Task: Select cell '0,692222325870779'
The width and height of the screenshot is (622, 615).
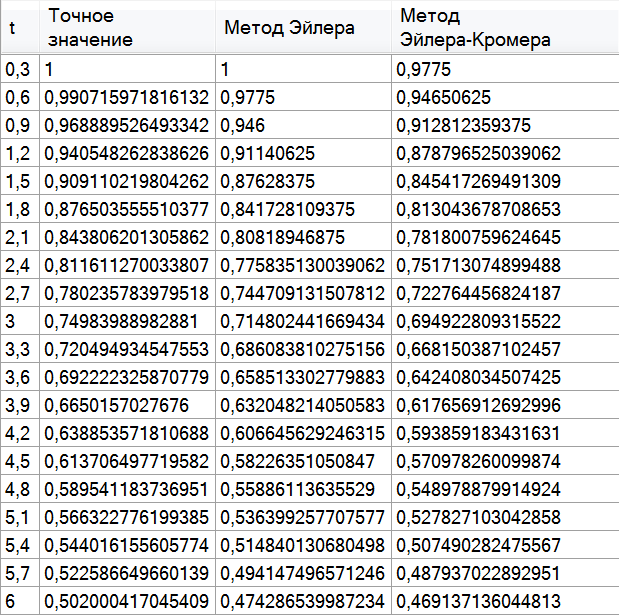Action: pyautogui.click(x=127, y=377)
